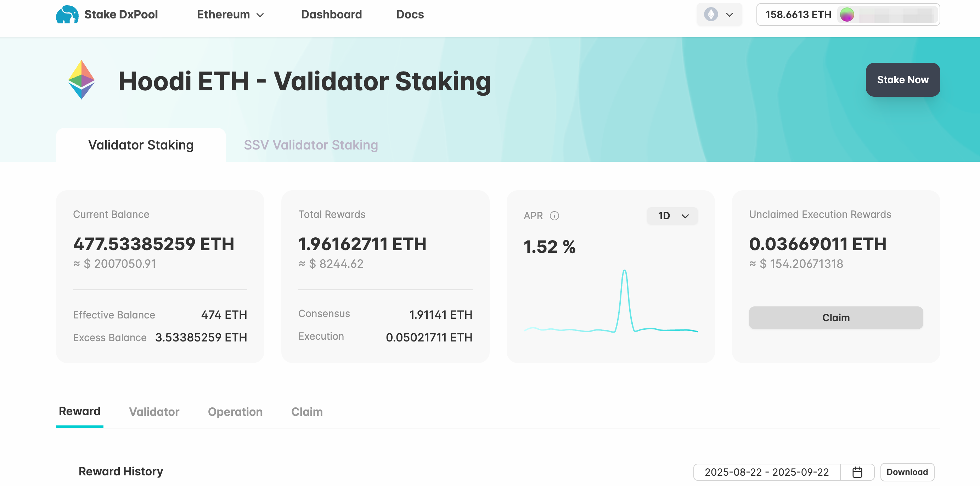Open the Operation tab
980x486 pixels.
coord(235,412)
